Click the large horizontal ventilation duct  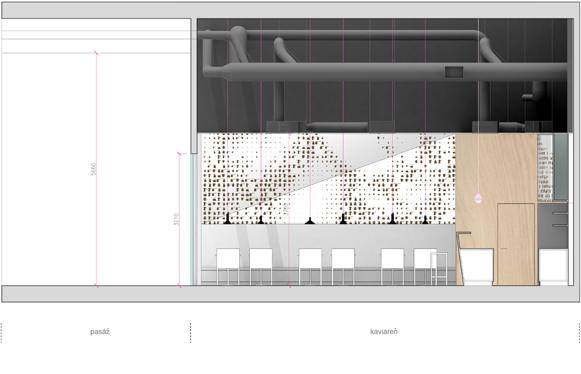click(x=385, y=72)
